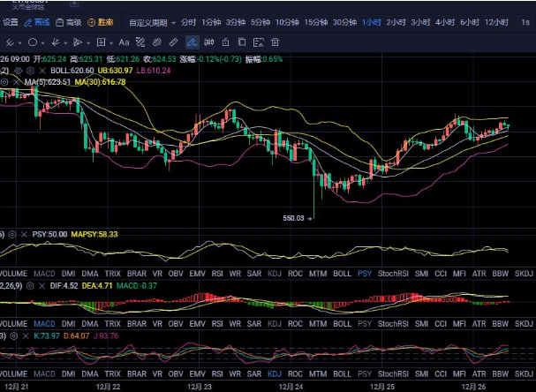Toggle the 高级 advanced mode
This screenshot has height=392, width=536.
[69, 22]
